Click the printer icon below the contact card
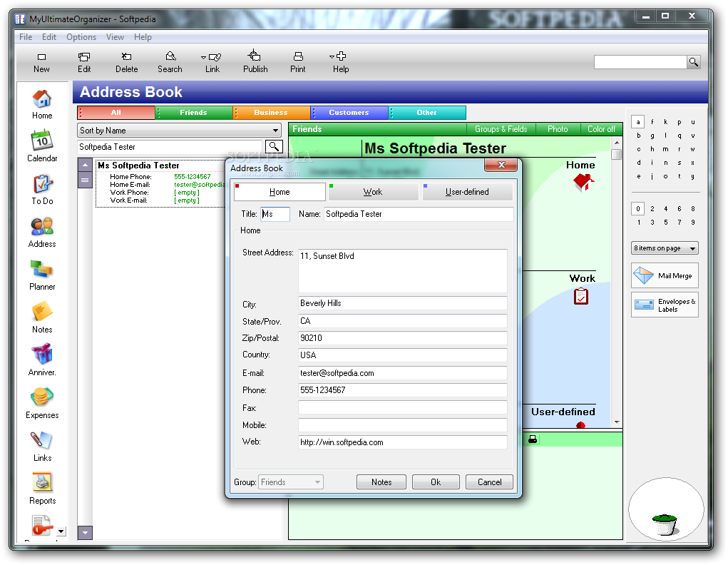Screen dimensions: 728x565 pyautogui.click(x=533, y=439)
